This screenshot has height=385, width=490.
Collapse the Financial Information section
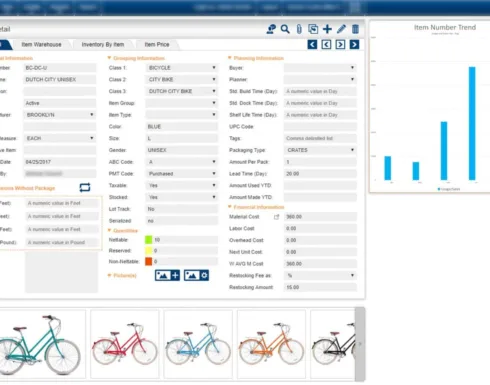[230, 207]
